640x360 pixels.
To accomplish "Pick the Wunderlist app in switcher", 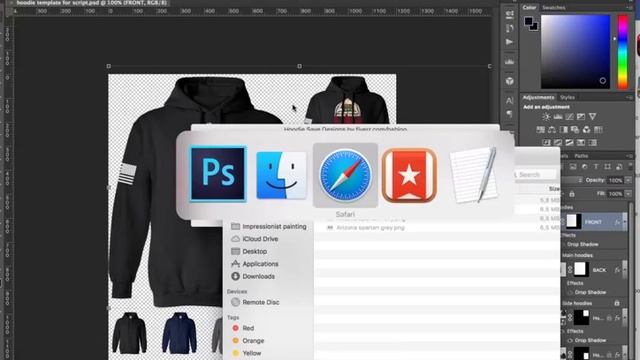I will tap(409, 175).
